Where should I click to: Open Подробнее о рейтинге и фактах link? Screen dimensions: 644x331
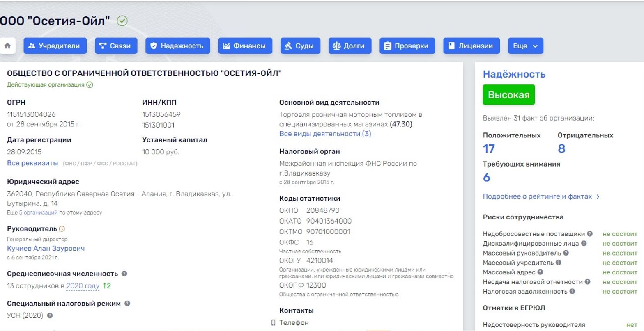541,196
